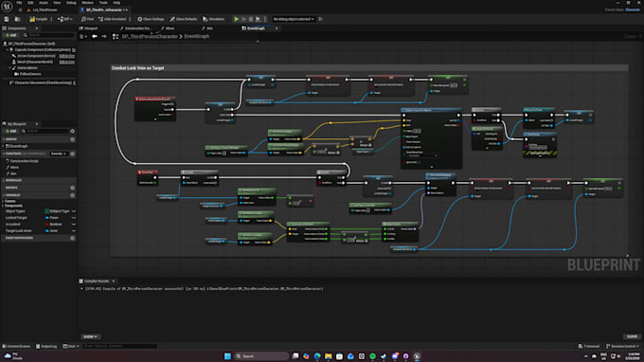Switch to the Construction Script tab
The height and width of the screenshot is (362, 644).
click(x=136, y=28)
